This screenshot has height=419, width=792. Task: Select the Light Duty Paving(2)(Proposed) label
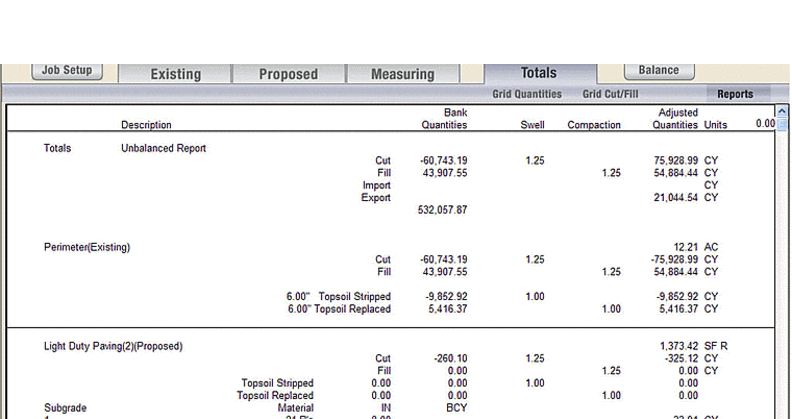pyautogui.click(x=113, y=346)
